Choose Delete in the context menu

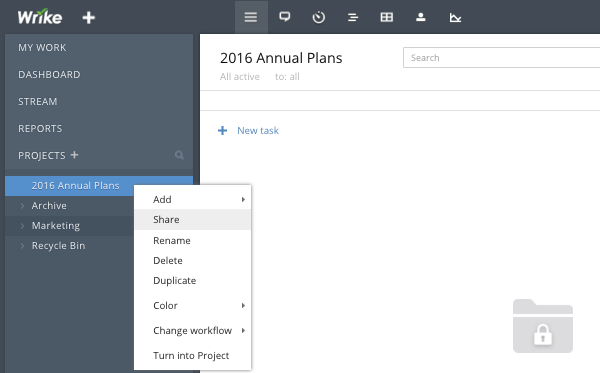[x=192, y=261]
